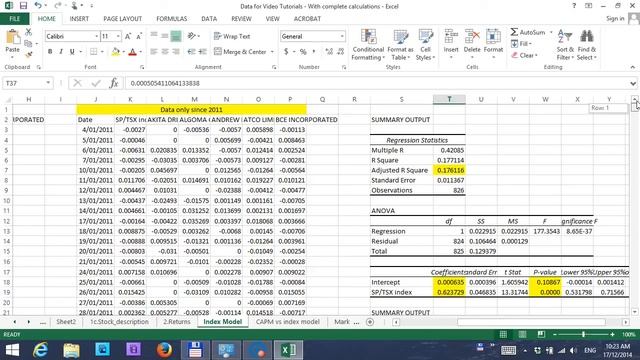Open the AutoSum dropdown arrow

[x=551, y=32]
